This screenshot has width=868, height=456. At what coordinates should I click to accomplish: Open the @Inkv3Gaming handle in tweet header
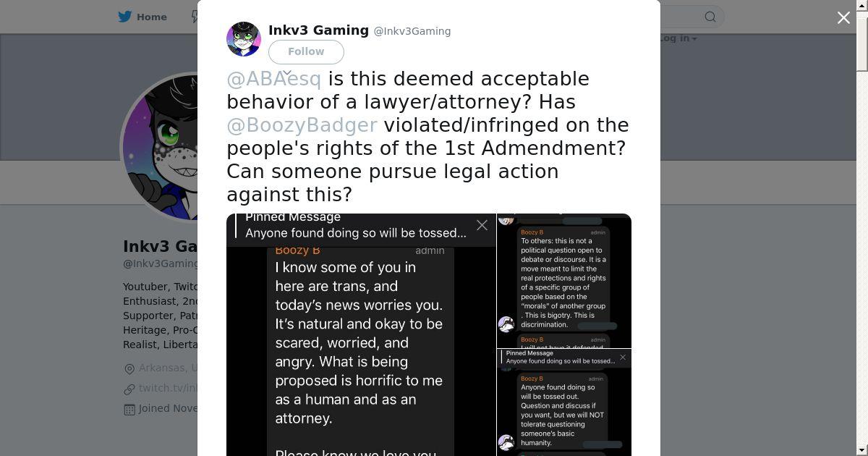[x=412, y=31]
